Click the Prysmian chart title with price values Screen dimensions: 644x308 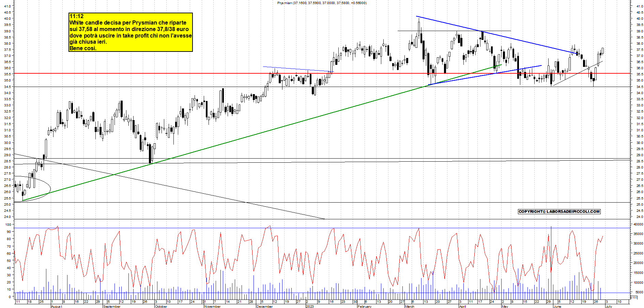322,3
